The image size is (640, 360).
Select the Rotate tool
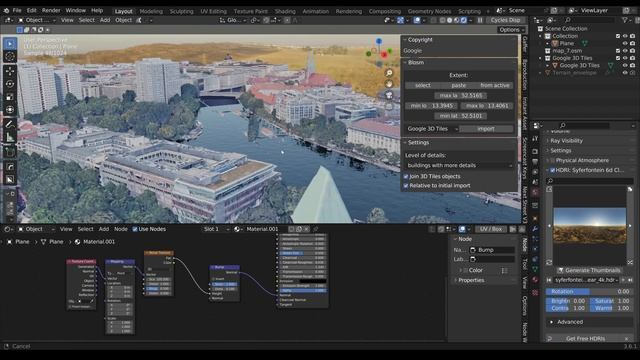click(x=10, y=84)
